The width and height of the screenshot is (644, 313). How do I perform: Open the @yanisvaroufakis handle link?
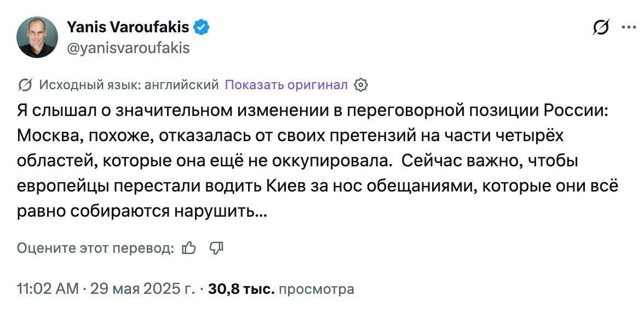pos(128,48)
